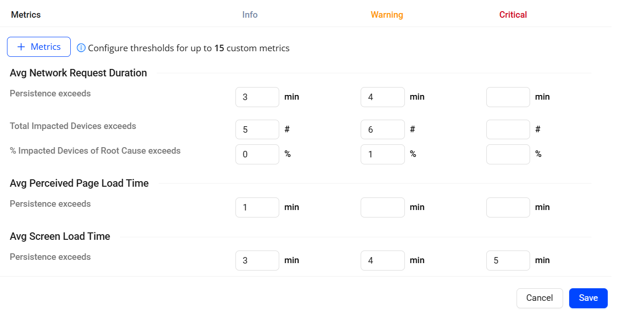Select the Critical column header

pyautogui.click(x=513, y=15)
